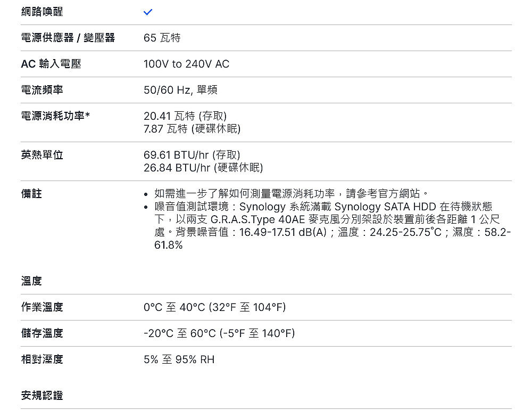Click the 電源消耗功率* label

point(55,116)
